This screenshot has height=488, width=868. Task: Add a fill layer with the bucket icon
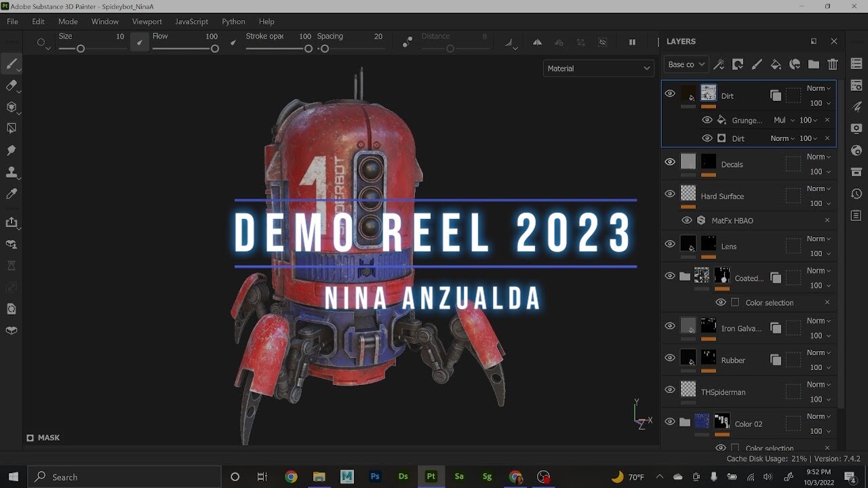click(x=776, y=64)
